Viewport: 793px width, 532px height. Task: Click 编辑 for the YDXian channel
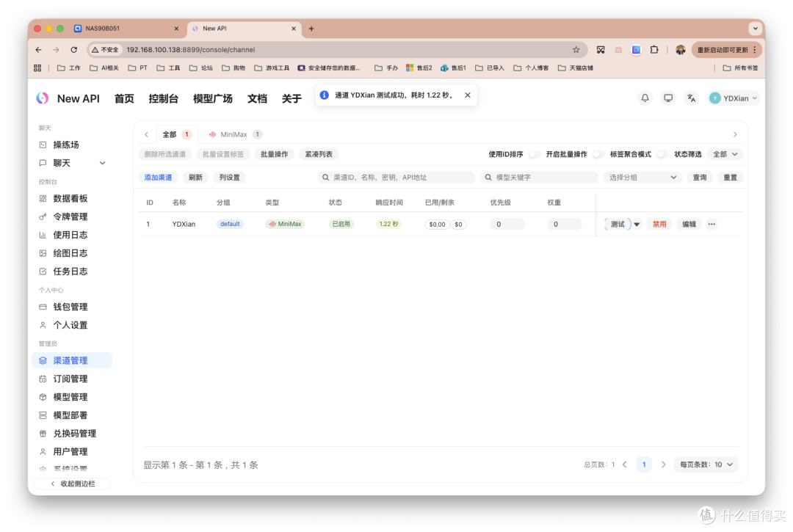(689, 224)
